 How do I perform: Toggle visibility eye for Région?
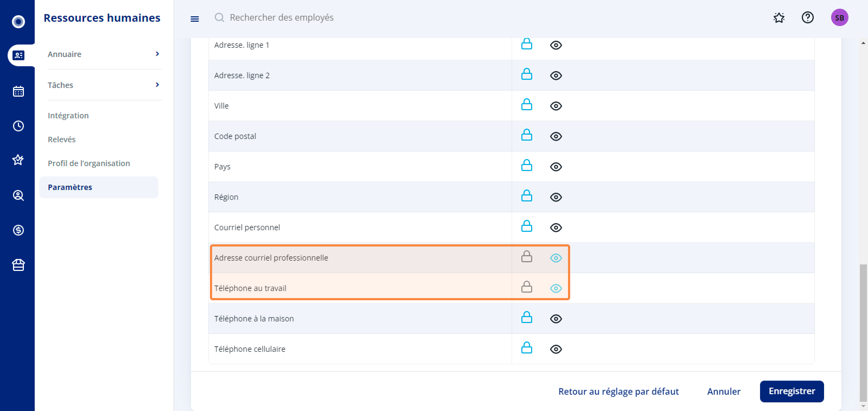556,197
